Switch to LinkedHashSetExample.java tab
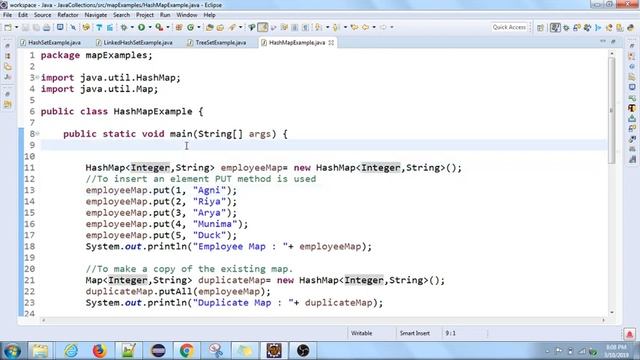The image size is (640, 360). (x=134, y=42)
